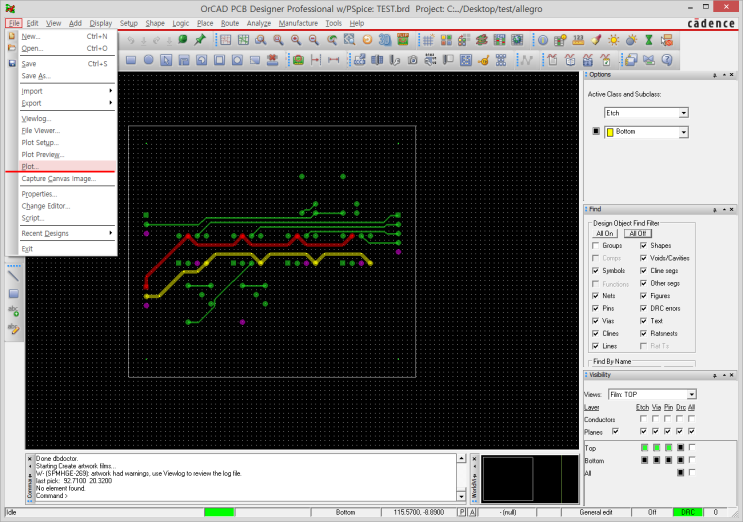Click the blue info circle toolbar icon
Image resolution: width=743 pixels, height=522 pixels.
point(543,40)
